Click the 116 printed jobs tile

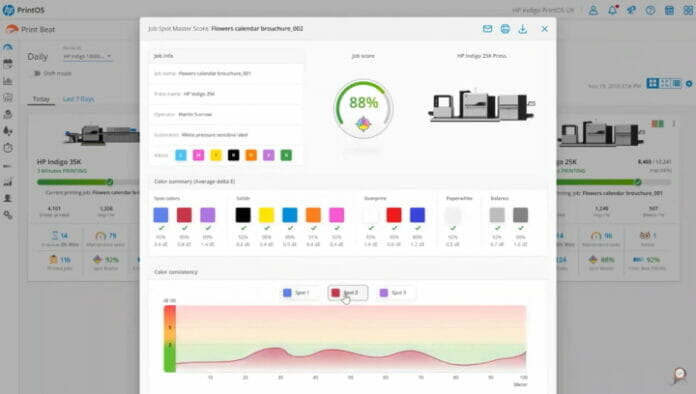(59, 262)
